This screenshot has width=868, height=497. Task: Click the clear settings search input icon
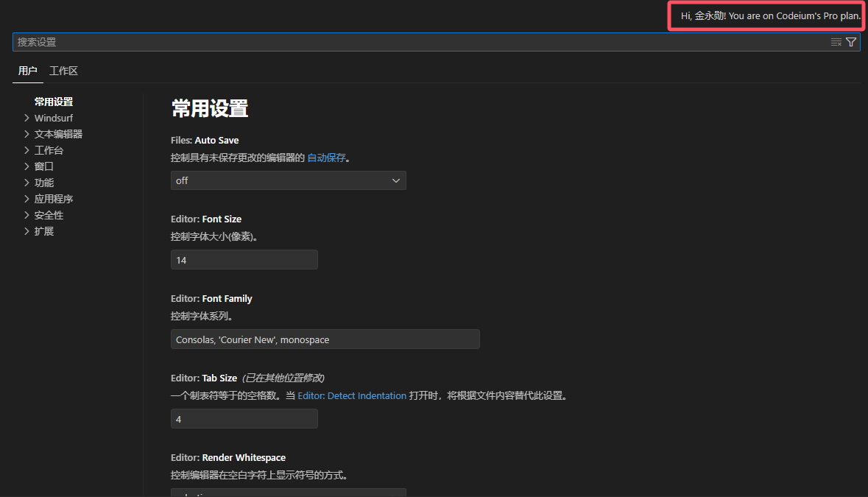[x=836, y=42]
